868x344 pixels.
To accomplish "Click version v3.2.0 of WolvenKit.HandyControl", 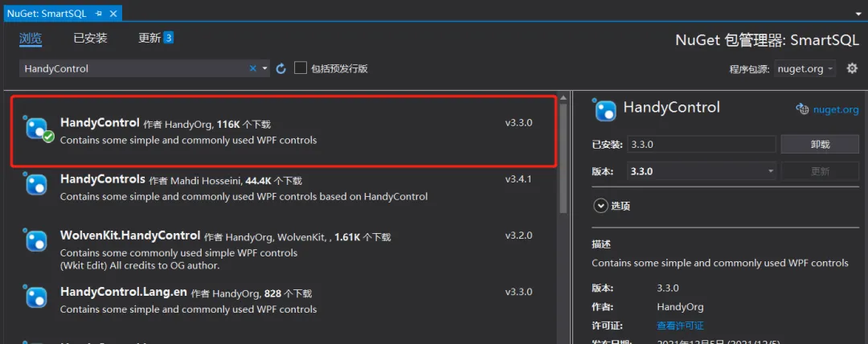I will click(518, 235).
